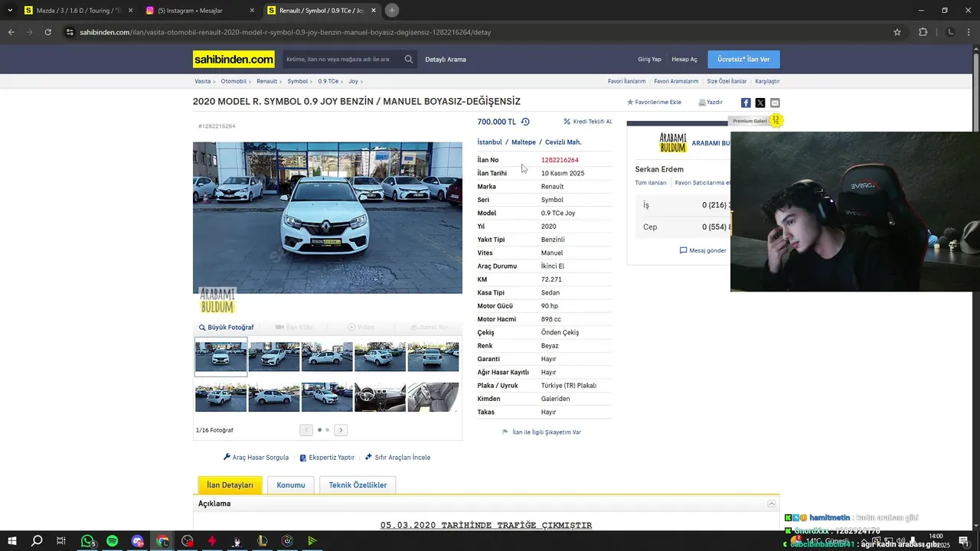980x551 pixels.
Task: Go back with browser back arrow
Action: pos(11,32)
